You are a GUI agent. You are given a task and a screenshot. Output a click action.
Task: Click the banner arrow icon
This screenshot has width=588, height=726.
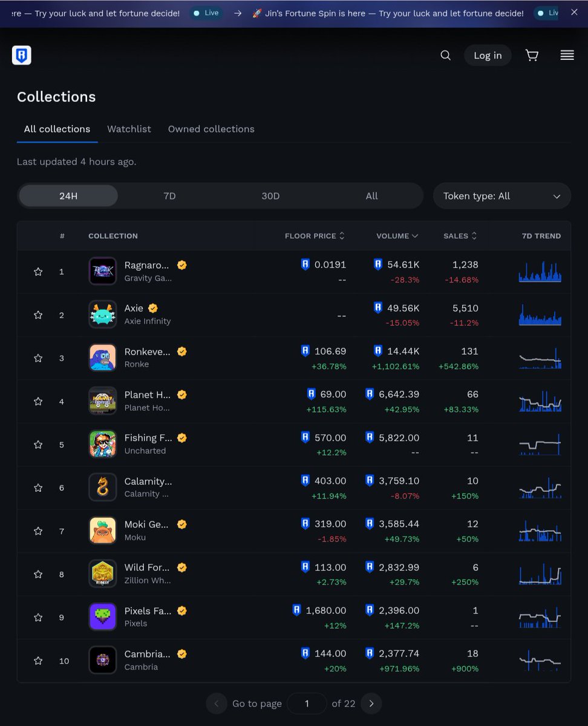238,13
